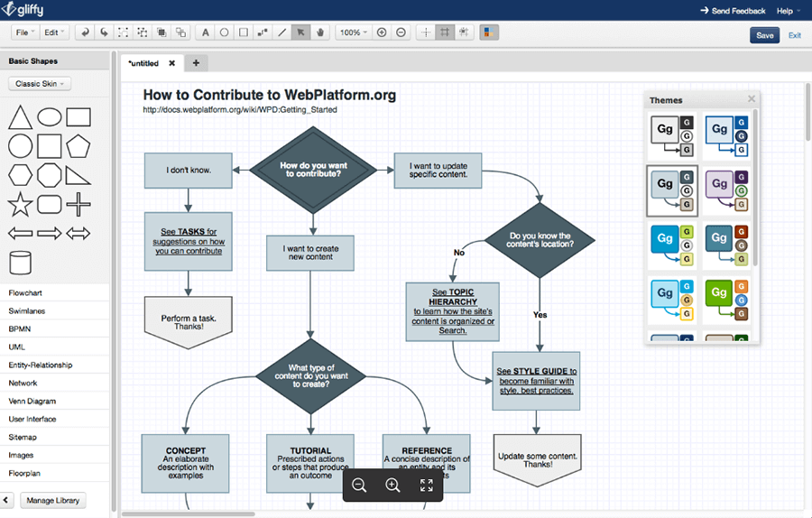
Task: Open the File menu
Action: tap(24, 32)
